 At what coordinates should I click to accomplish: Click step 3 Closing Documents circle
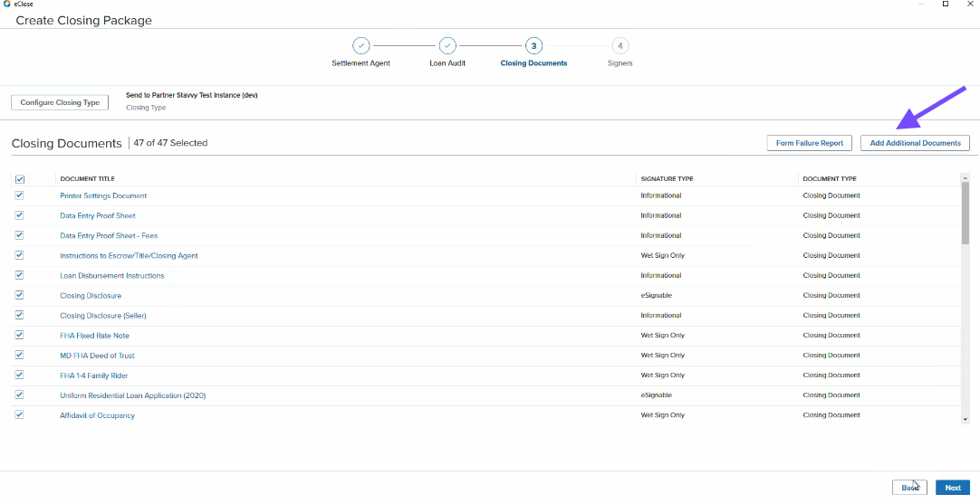(533, 46)
